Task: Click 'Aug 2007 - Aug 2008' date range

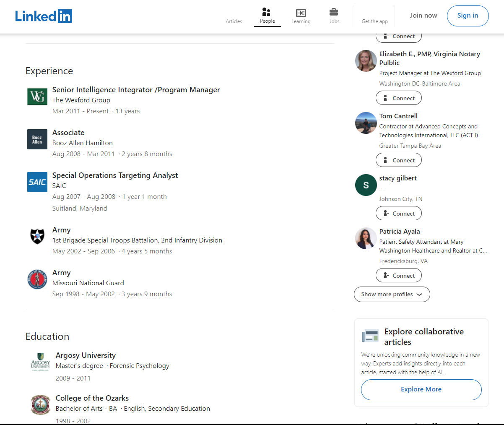Action: (84, 197)
